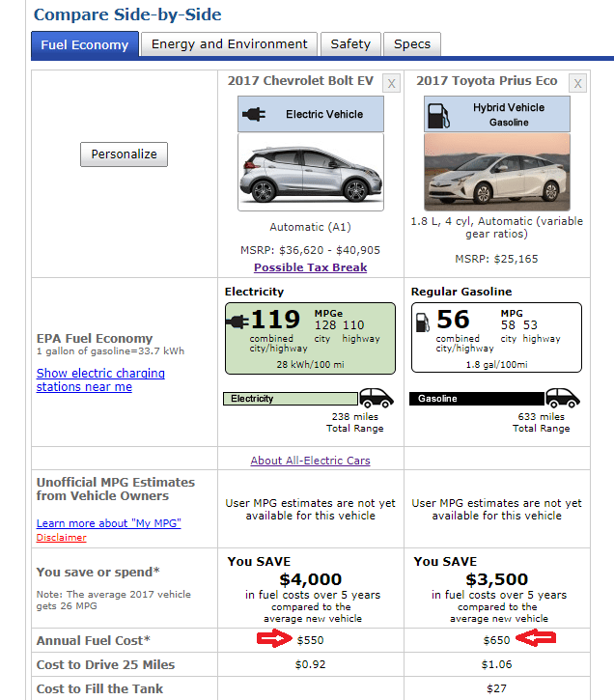The height and width of the screenshot is (700, 614).
Task: Click the gas pump icon in Hybrid Vehicle banner
Action: pyautogui.click(x=438, y=116)
